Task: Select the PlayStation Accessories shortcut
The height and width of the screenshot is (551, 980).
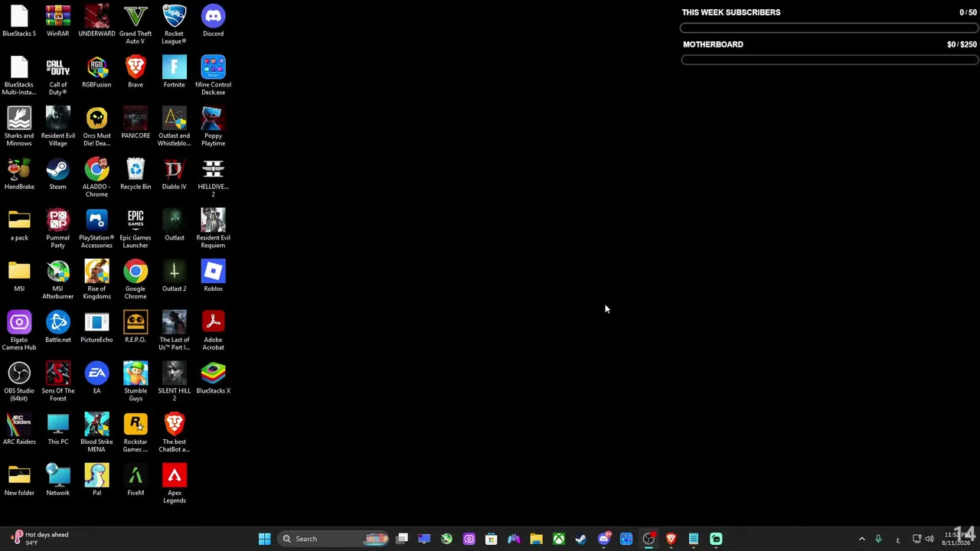Action: [x=96, y=229]
